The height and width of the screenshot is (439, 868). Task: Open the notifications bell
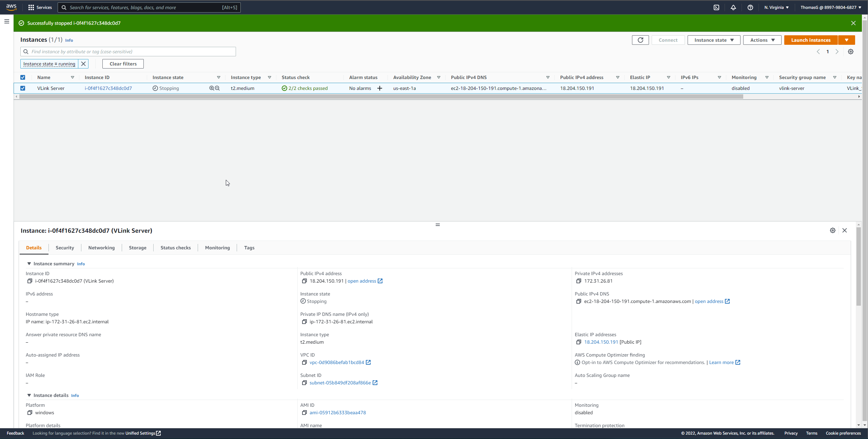tap(733, 7)
